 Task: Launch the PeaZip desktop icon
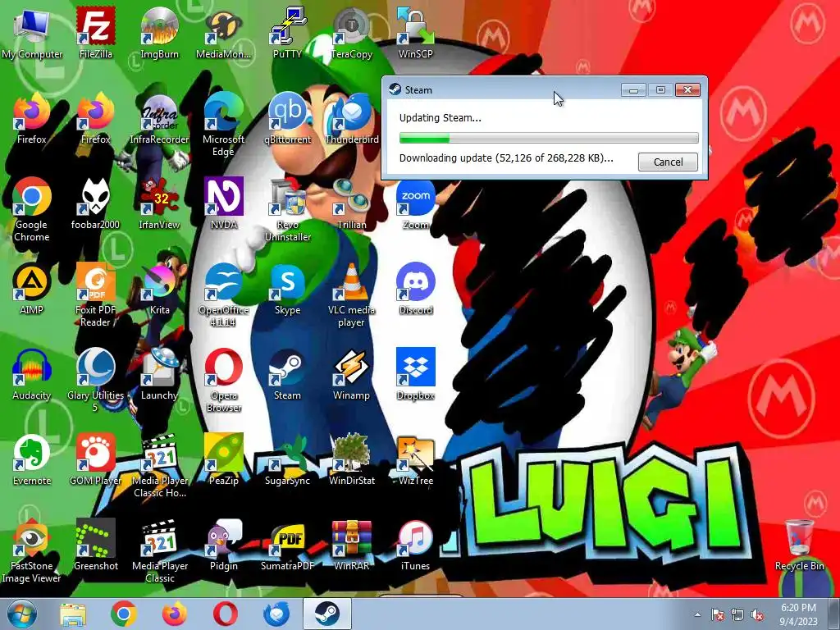tap(223, 459)
